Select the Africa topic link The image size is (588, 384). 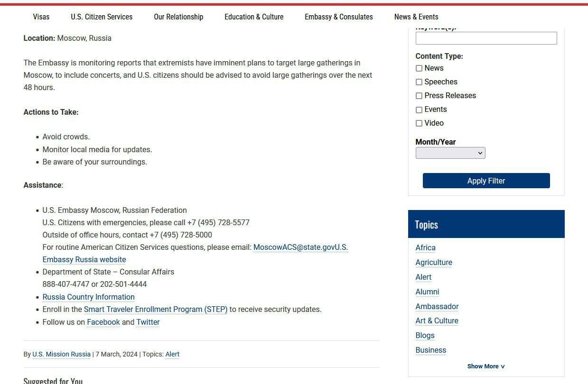click(425, 248)
